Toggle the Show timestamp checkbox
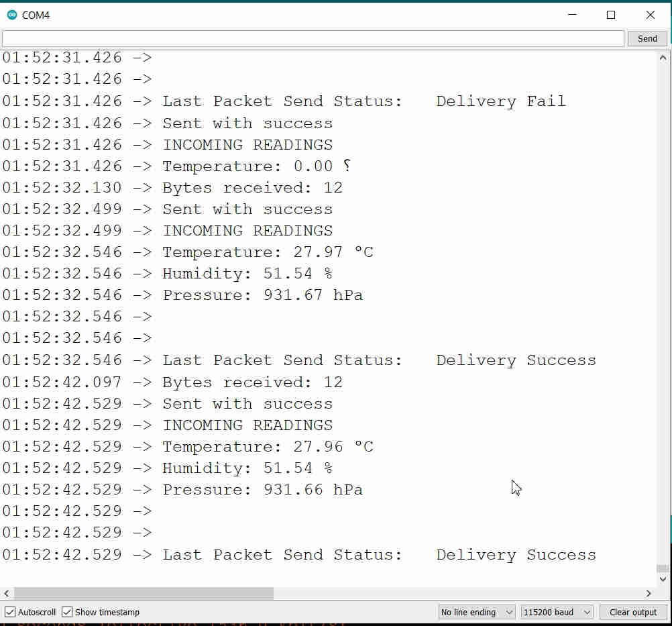The height and width of the screenshot is (626, 672). (67, 612)
